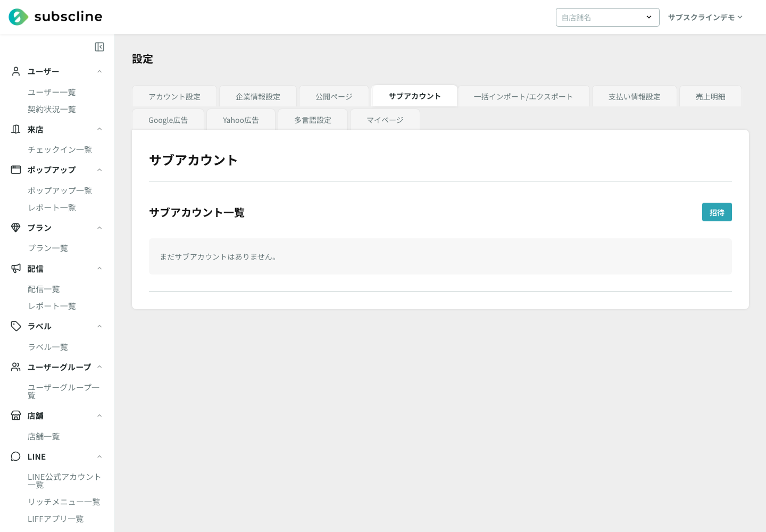The image size is (766, 532).
Task: Open the 多言語設定 tab
Action: coord(313,120)
